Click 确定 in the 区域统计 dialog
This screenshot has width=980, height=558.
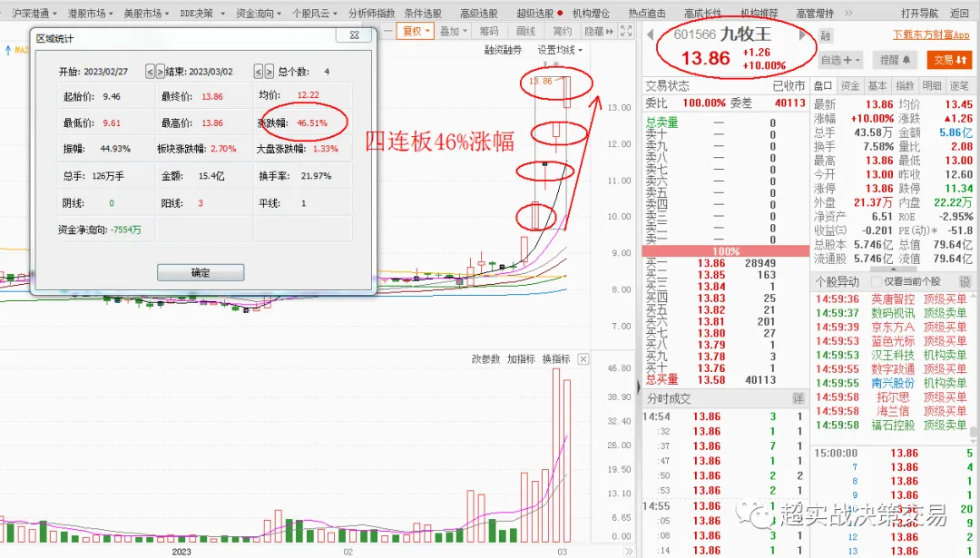click(201, 271)
